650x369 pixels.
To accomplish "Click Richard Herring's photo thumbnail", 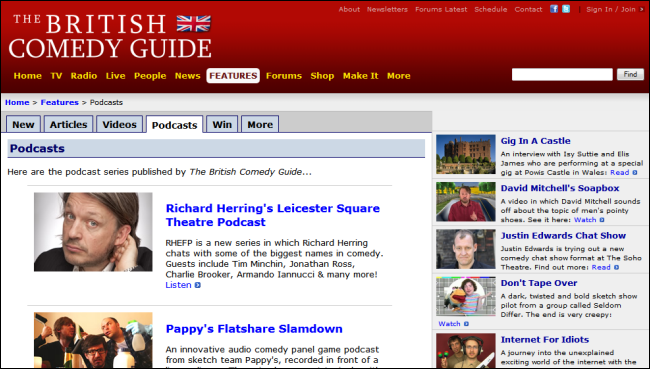I will (93, 232).
